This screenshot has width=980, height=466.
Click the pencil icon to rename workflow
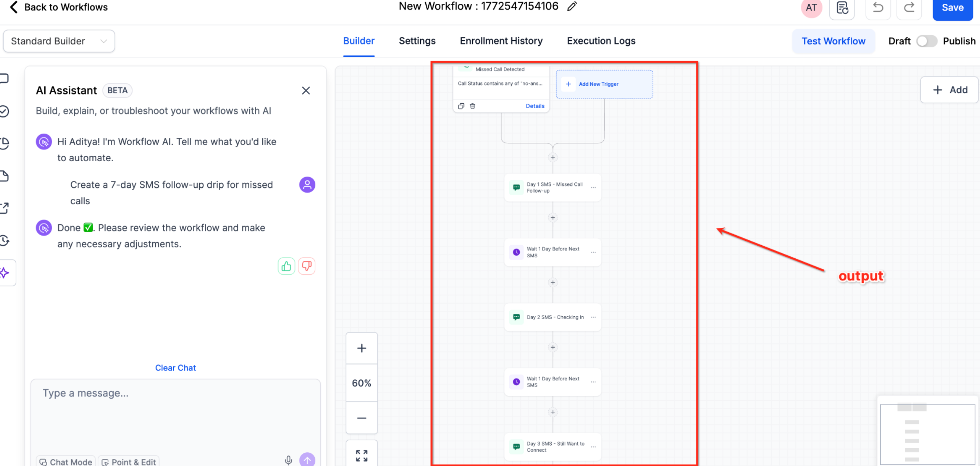click(x=572, y=6)
